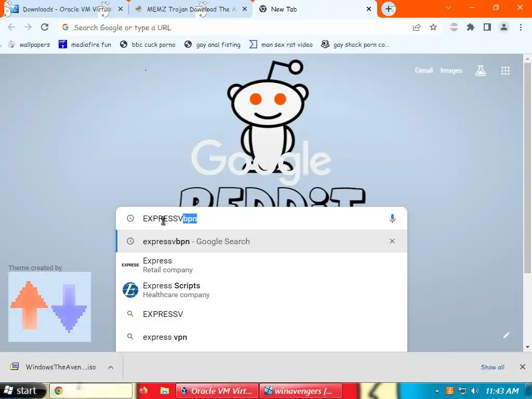Reload the current page
This screenshot has width=532, height=399.
point(45,27)
